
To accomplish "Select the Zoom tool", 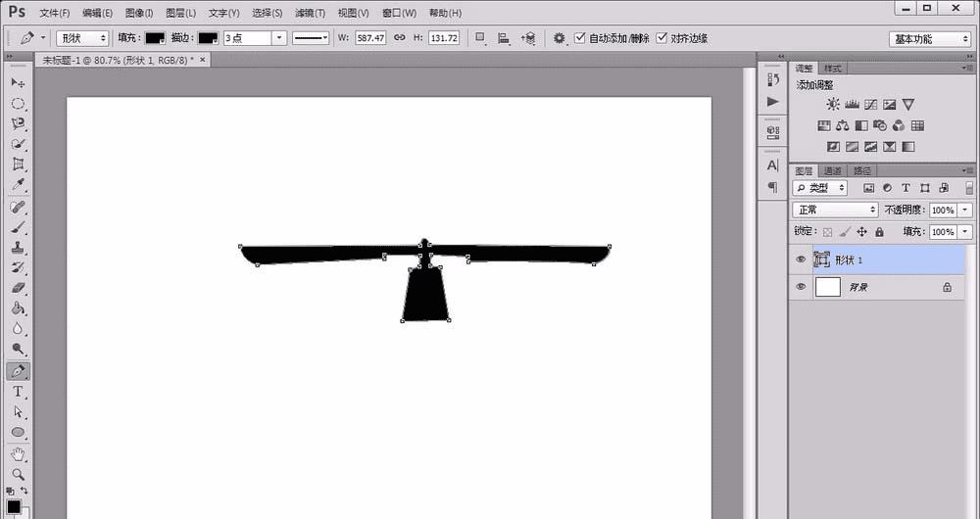I will [x=18, y=475].
